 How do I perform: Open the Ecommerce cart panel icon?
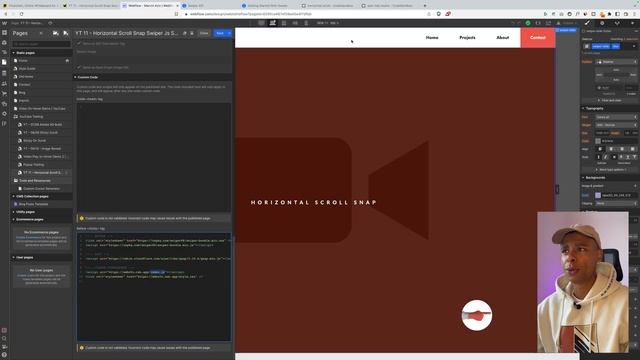(4, 94)
